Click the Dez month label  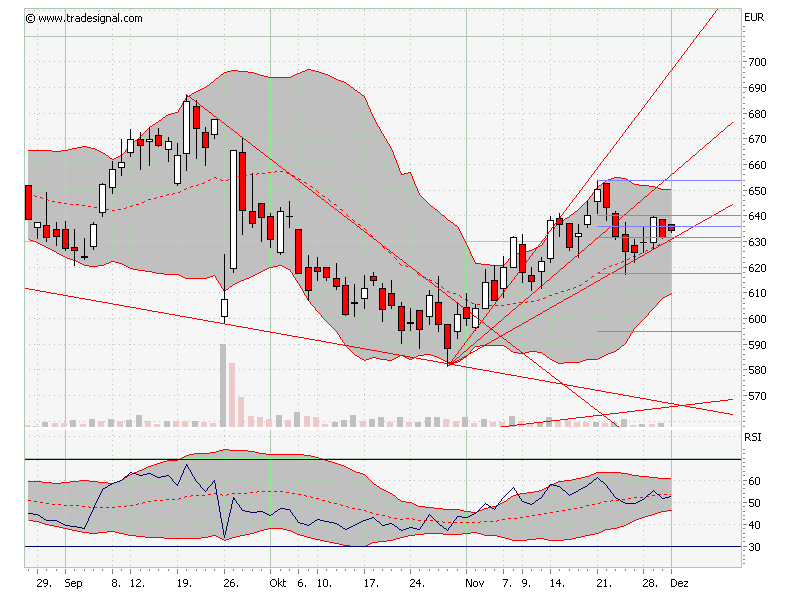680,583
